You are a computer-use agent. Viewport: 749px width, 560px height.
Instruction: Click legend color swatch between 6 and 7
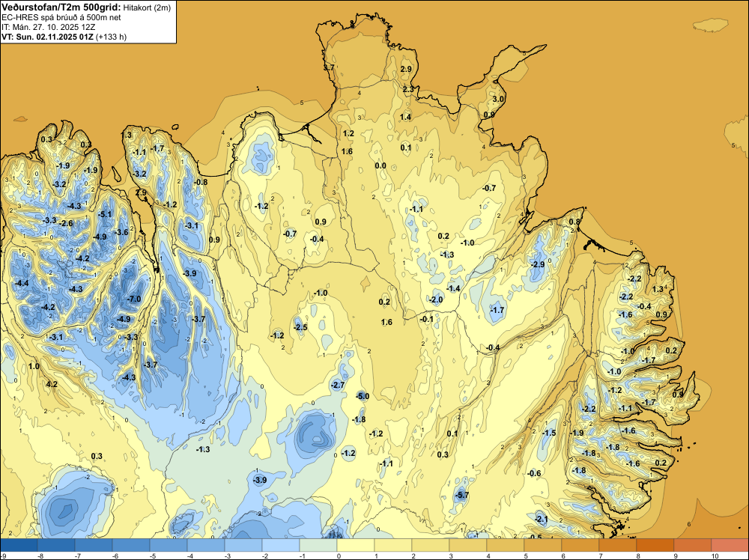pyautogui.click(x=580, y=545)
